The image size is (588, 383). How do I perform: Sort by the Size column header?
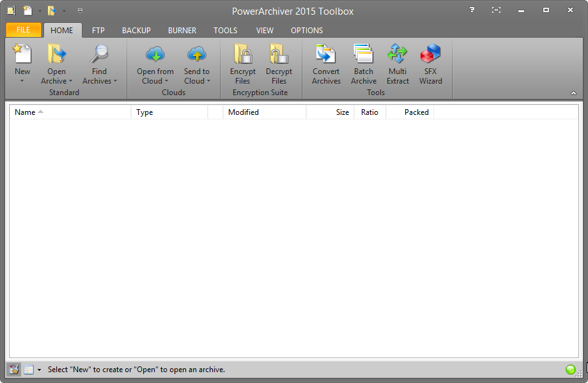click(330, 112)
